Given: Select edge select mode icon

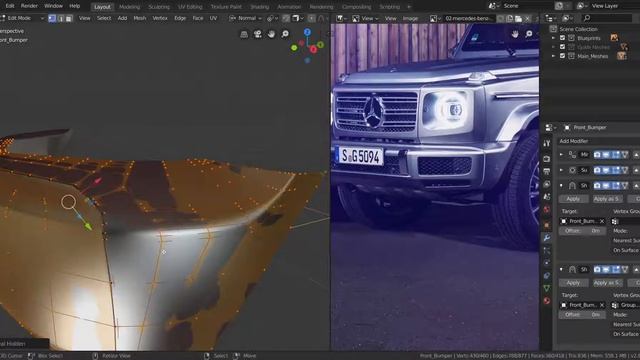Looking at the screenshot, I should click(61, 18).
